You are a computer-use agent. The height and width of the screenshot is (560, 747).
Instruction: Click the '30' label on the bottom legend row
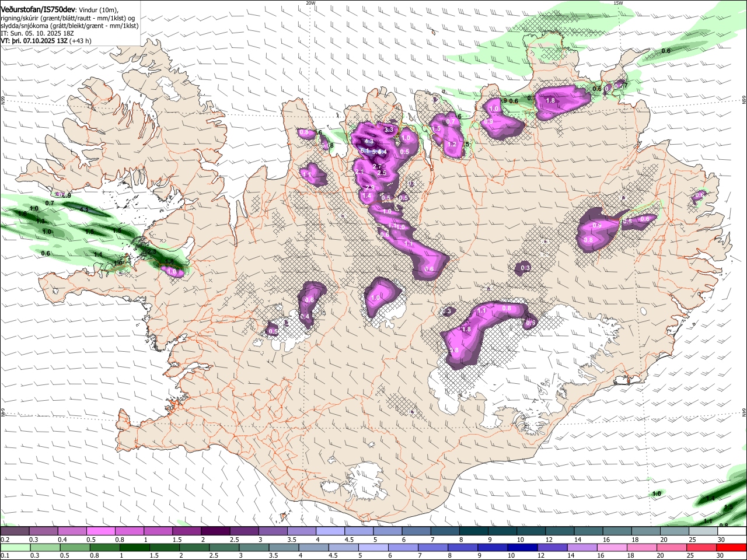(x=720, y=556)
